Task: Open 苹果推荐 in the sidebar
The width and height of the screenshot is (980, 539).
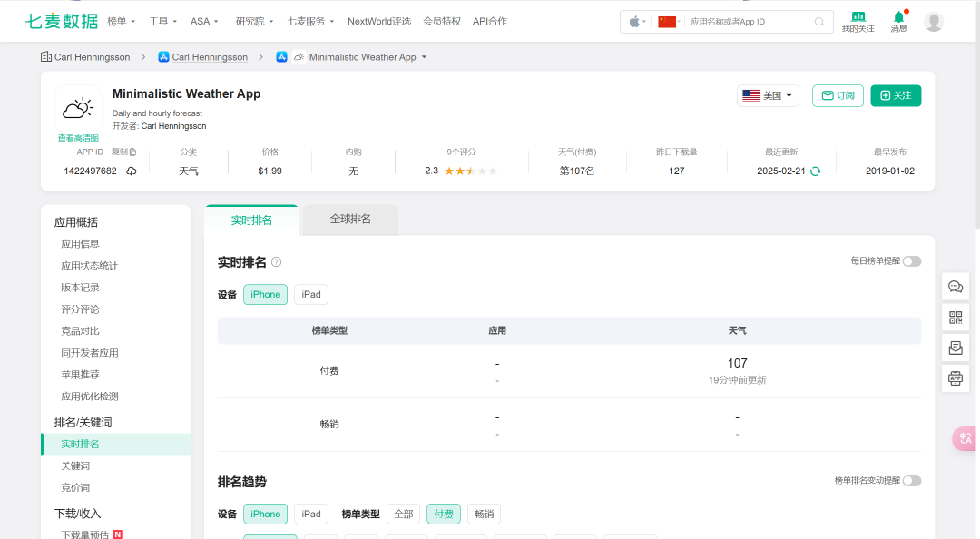Action: pos(80,375)
